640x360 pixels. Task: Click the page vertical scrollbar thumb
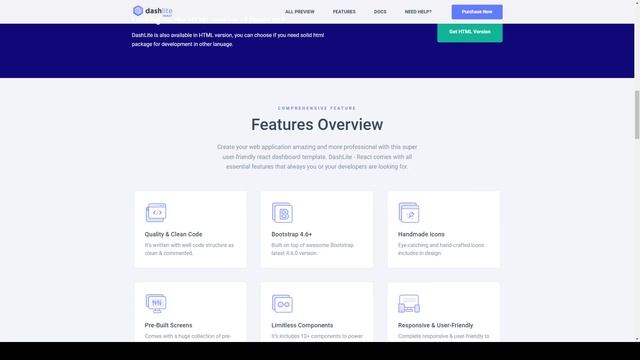[x=637, y=115]
